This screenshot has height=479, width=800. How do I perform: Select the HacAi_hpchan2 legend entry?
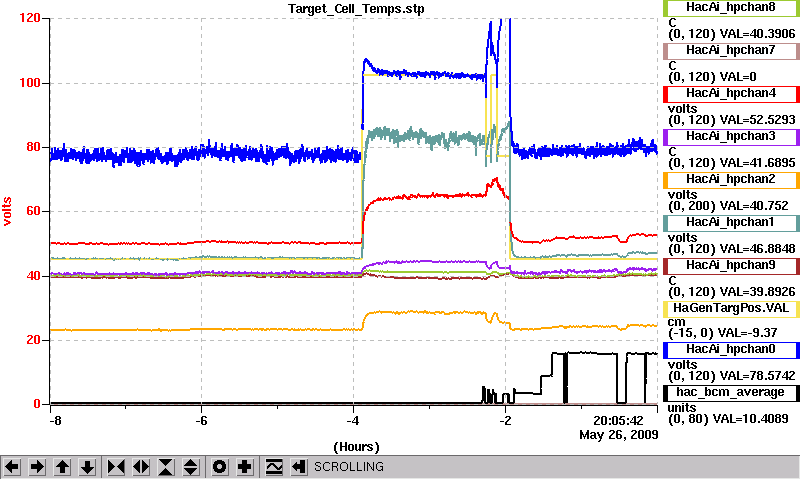[731, 180]
